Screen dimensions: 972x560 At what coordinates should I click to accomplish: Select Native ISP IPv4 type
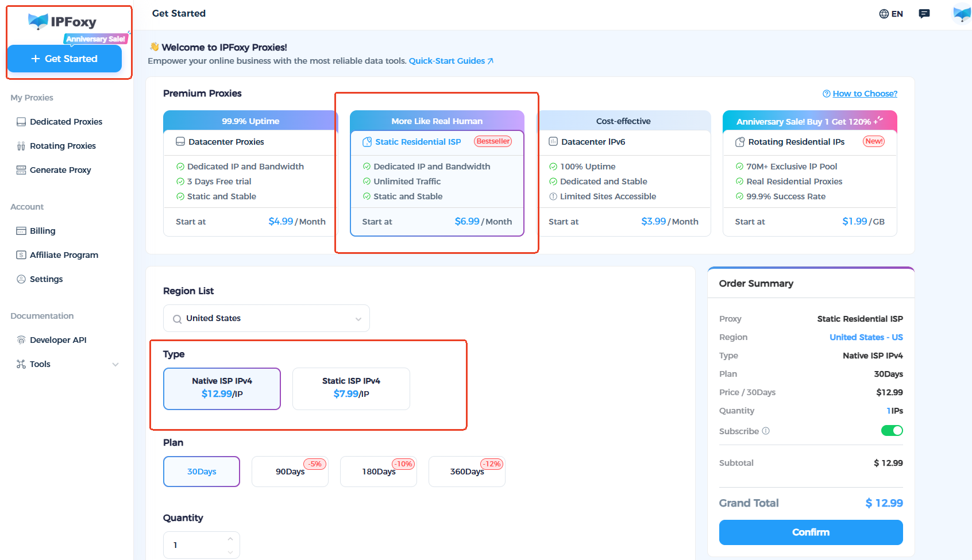[222, 389]
